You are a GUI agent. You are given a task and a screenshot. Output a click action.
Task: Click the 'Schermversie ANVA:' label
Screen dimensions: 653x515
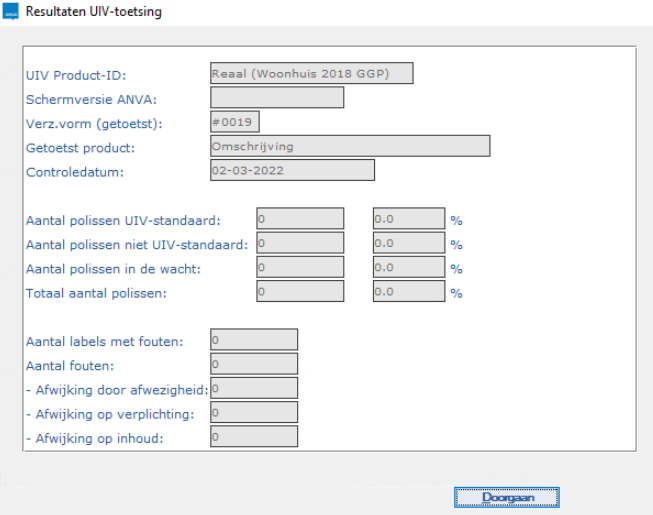coord(91,100)
